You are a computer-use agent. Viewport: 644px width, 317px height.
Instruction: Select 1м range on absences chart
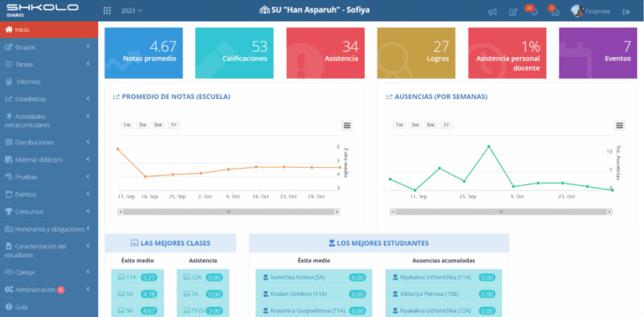click(399, 125)
